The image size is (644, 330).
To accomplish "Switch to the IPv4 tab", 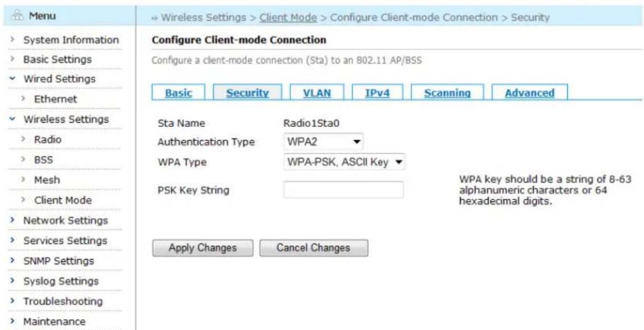I will pos(378,93).
